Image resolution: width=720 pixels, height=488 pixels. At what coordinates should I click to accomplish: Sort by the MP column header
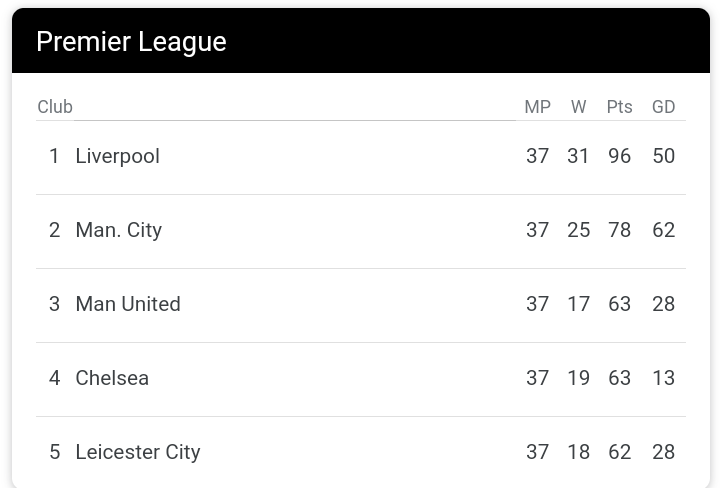click(x=537, y=107)
